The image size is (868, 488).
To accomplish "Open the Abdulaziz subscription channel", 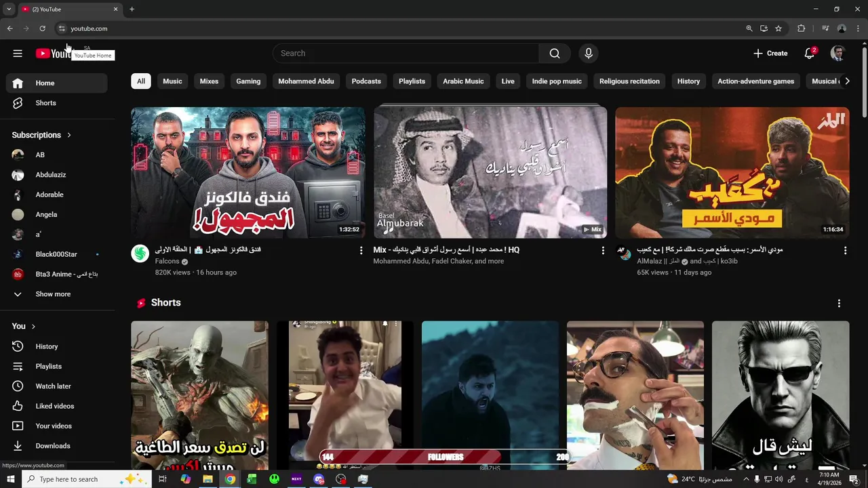I will tap(56, 175).
